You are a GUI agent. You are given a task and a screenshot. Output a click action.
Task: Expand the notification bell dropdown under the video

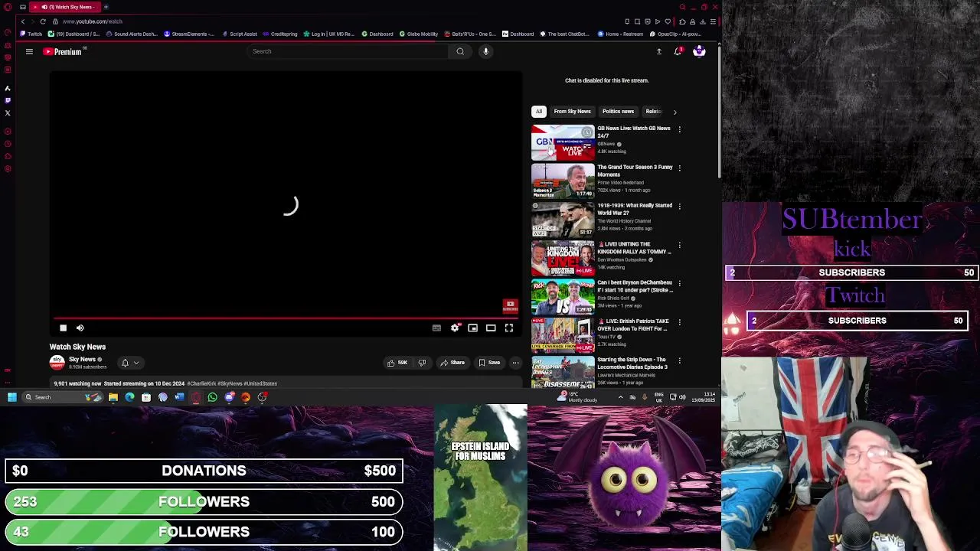coord(129,363)
